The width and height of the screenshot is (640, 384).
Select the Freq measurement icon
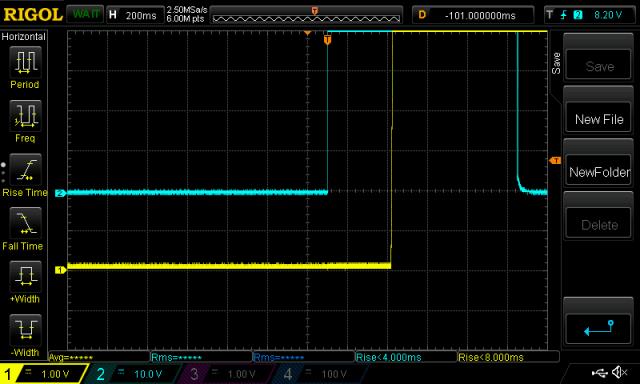pos(25,116)
